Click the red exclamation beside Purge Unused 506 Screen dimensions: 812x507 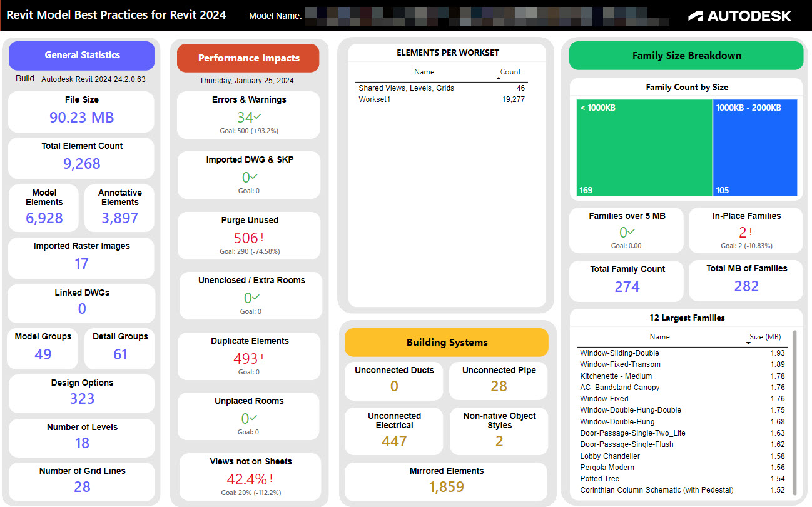tap(262, 238)
